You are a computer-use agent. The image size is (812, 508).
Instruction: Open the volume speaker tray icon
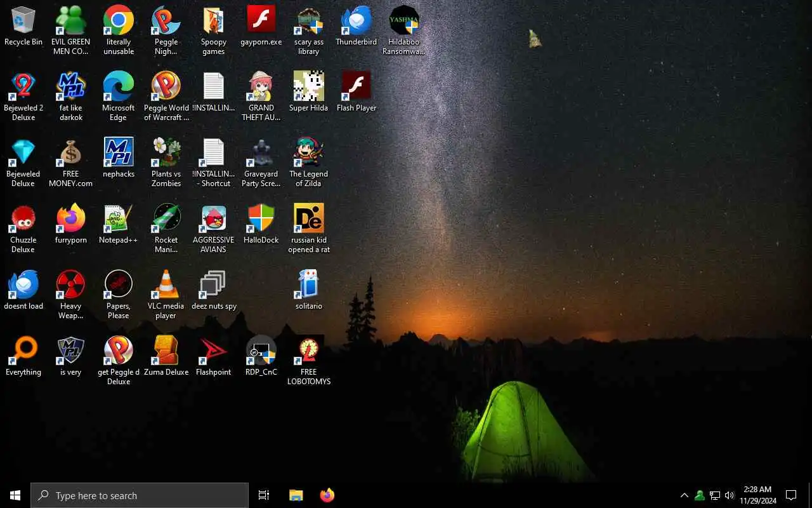(730, 495)
